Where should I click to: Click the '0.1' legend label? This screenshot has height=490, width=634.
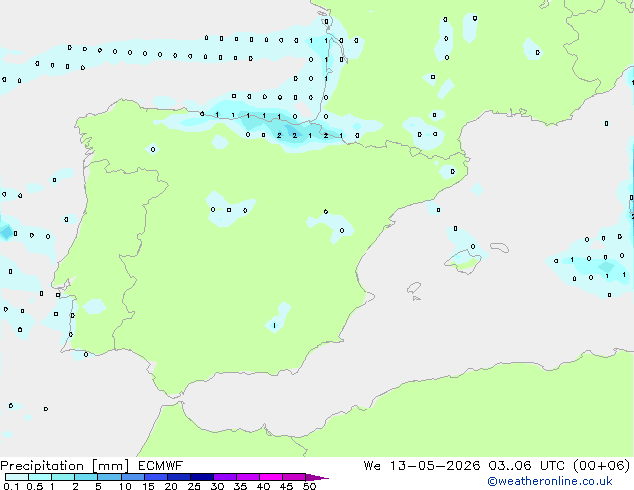[11, 486]
